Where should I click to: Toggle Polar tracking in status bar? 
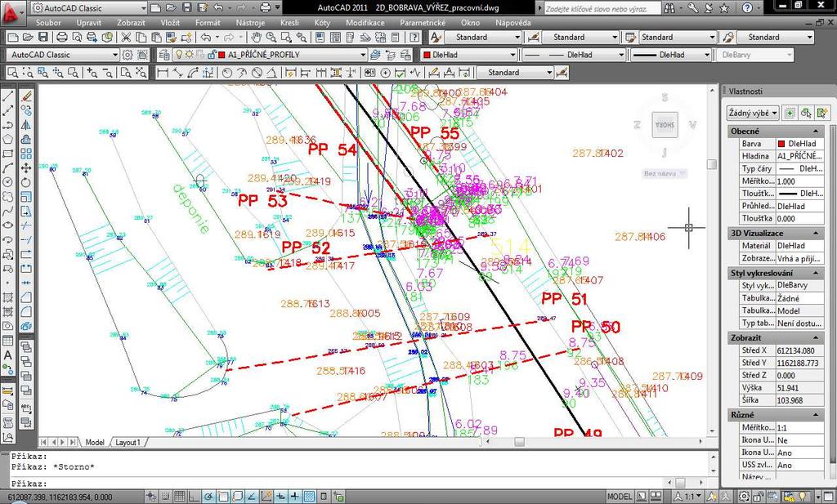(208, 497)
